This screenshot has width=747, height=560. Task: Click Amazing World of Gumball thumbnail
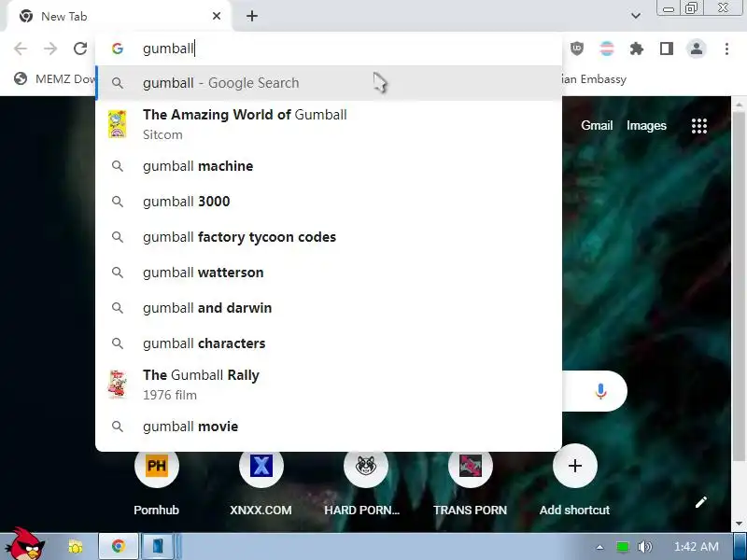[x=118, y=124]
